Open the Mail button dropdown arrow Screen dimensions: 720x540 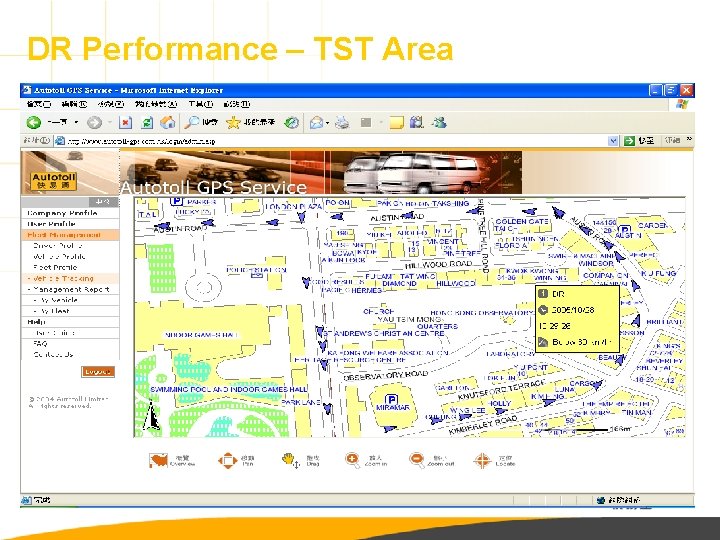pyautogui.click(x=327, y=123)
